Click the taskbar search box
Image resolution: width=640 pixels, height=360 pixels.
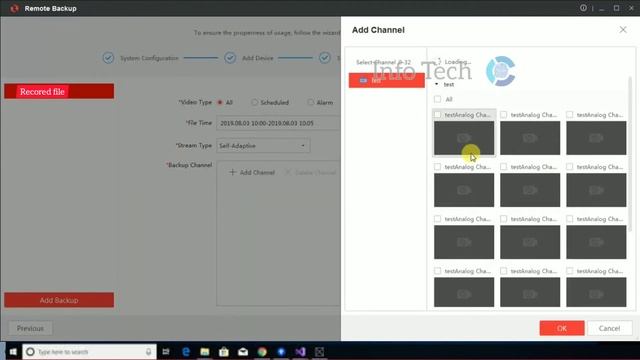click(x=89, y=352)
